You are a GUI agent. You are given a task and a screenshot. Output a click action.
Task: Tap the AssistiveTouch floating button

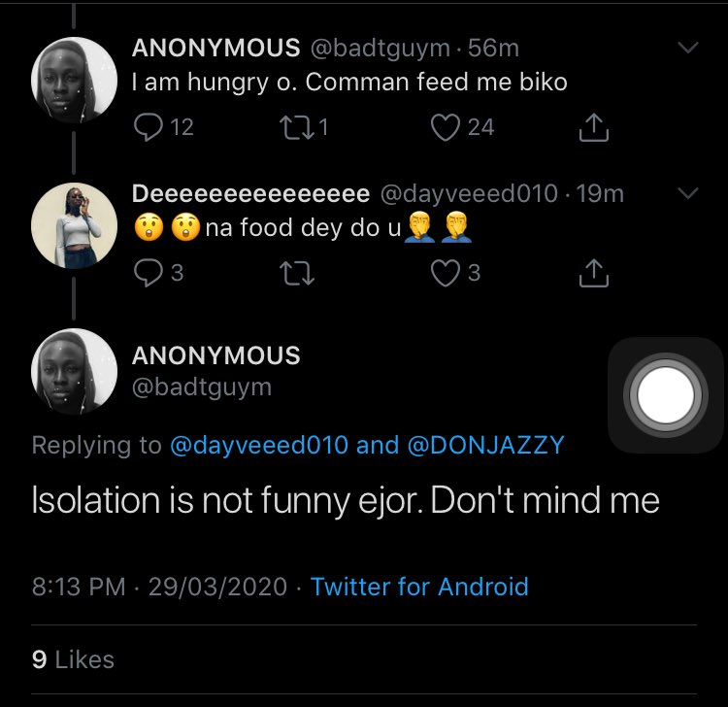[x=666, y=394]
